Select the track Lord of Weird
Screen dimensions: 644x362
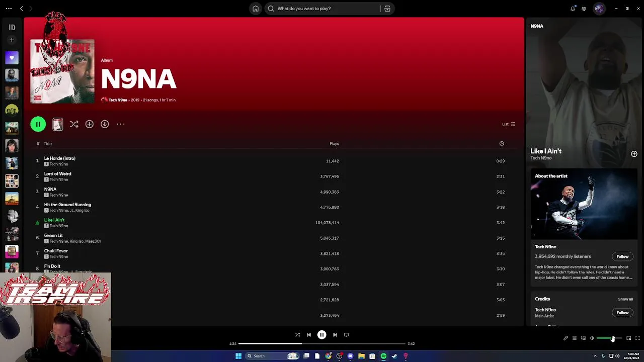tap(57, 174)
